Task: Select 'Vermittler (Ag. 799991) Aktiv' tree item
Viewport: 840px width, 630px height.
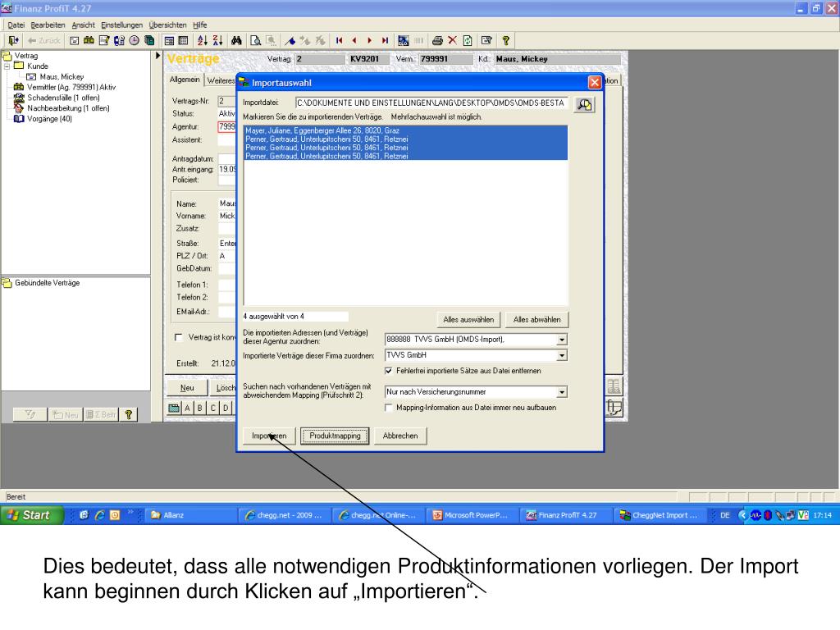Action: [x=71, y=87]
